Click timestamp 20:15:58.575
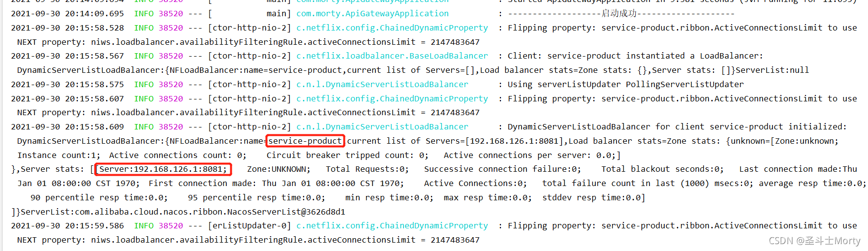 point(94,85)
